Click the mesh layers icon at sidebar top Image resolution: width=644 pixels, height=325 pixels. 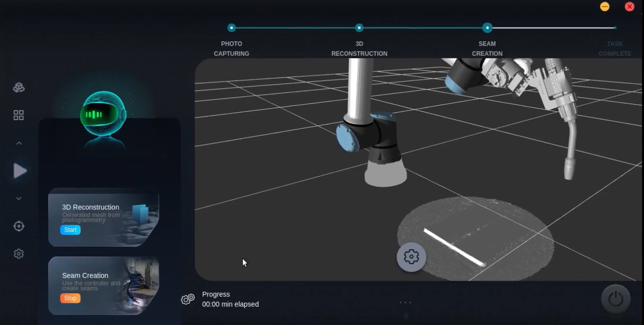[18, 87]
